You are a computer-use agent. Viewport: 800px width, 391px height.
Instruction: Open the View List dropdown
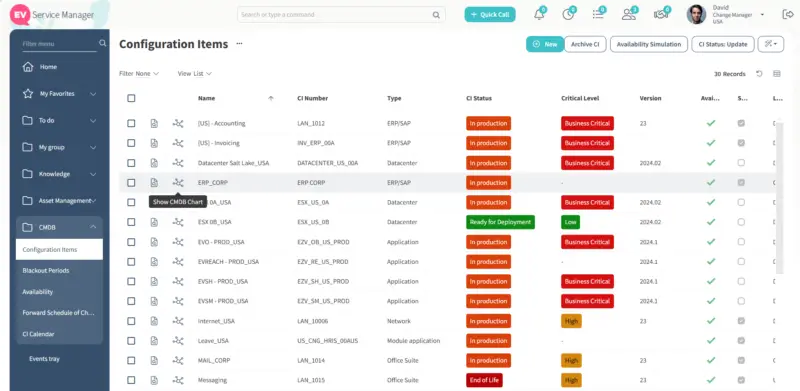(194, 74)
